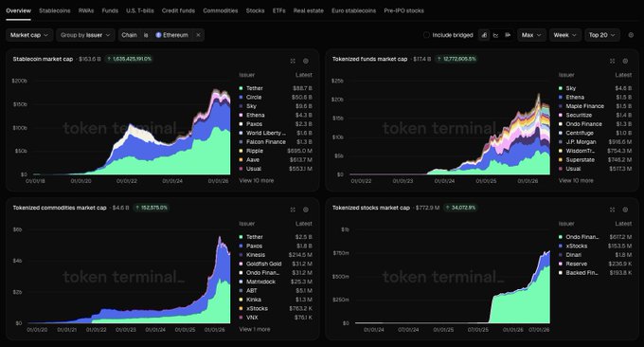Viewport: 644px width, 347px height.
Task: Toggle Maple Finance series in funds legend
Action: [595, 106]
